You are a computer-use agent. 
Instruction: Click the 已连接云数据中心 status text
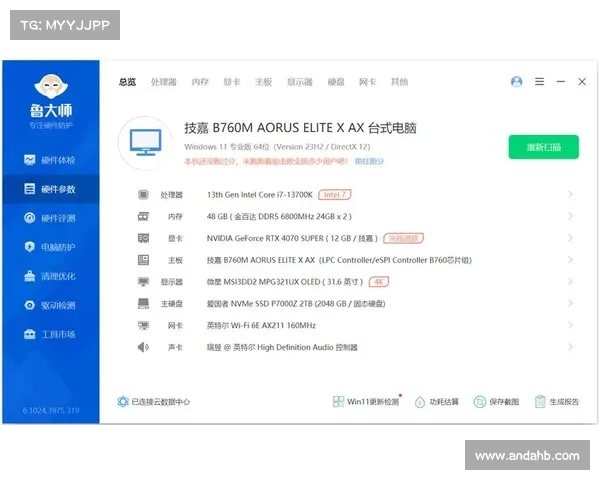click(161, 402)
